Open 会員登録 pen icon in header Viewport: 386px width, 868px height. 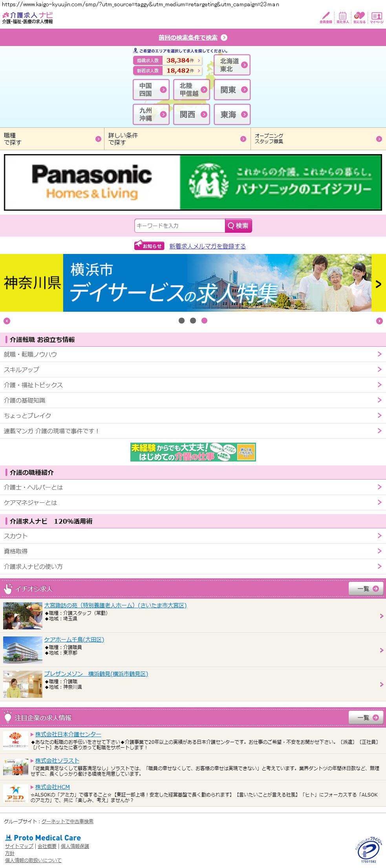click(x=326, y=17)
